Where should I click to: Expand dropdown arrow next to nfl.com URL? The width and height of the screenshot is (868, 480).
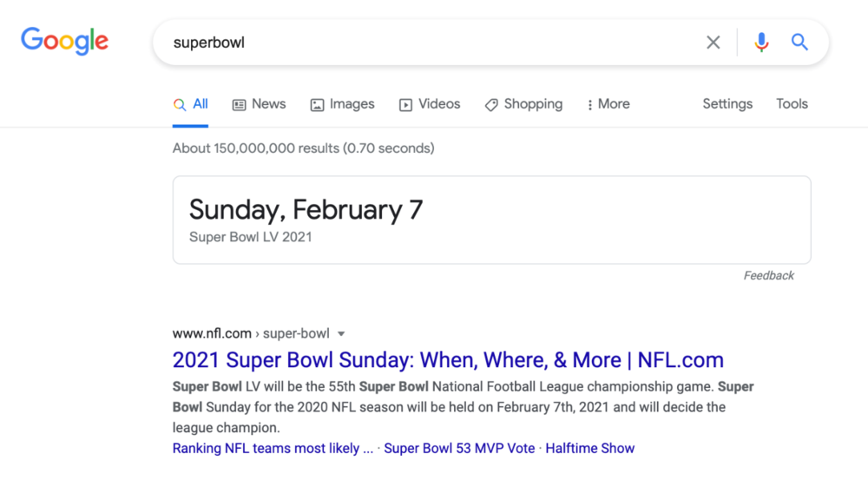tap(341, 334)
